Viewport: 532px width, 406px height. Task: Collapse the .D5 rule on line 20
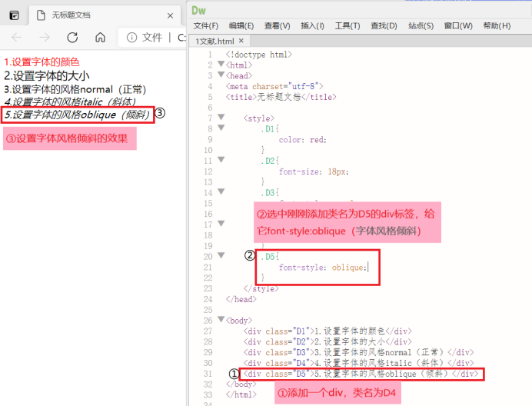tap(221, 255)
